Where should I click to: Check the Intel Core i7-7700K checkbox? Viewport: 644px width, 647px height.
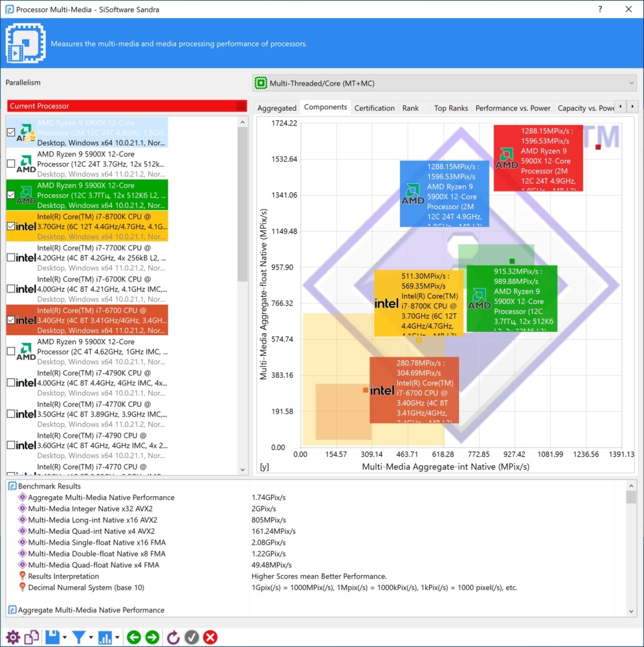pyautogui.click(x=11, y=258)
